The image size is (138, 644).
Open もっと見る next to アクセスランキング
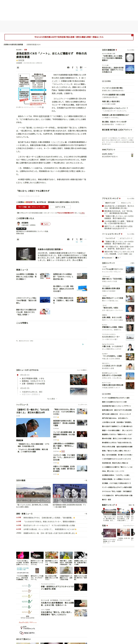[x=130, y=198]
